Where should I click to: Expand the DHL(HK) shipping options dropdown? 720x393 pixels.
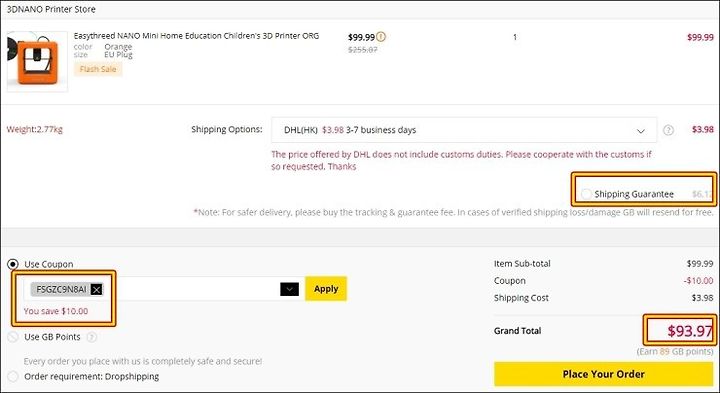pos(464,130)
